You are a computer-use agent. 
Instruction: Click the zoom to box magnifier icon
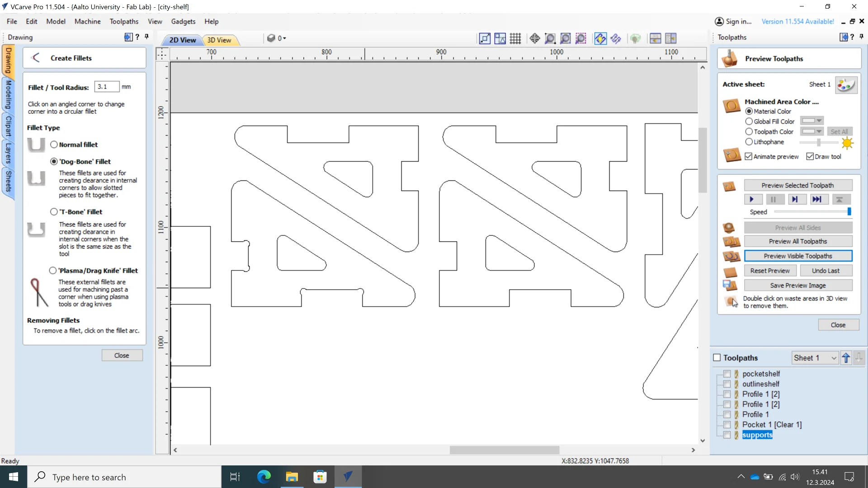click(x=550, y=38)
